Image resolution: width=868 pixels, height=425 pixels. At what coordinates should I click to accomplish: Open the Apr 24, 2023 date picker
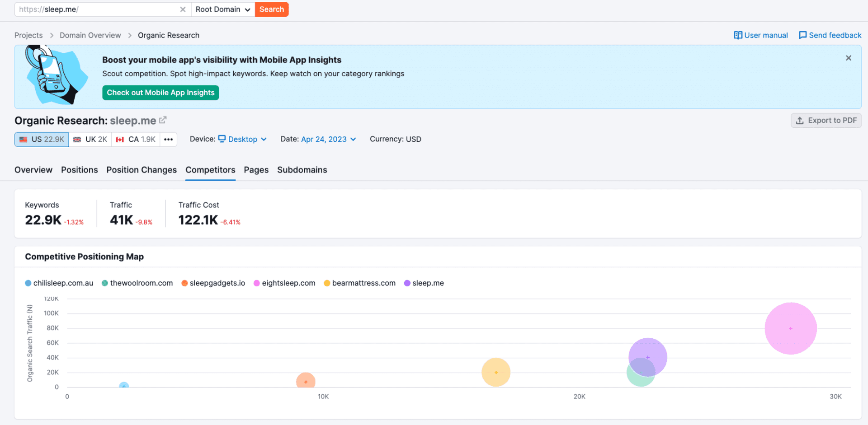[x=328, y=139]
